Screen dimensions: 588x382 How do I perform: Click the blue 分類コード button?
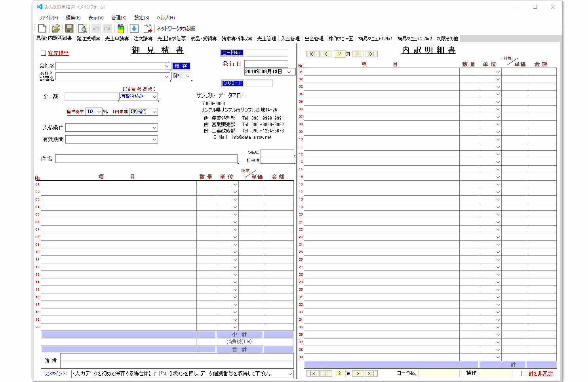(x=232, y=83)
